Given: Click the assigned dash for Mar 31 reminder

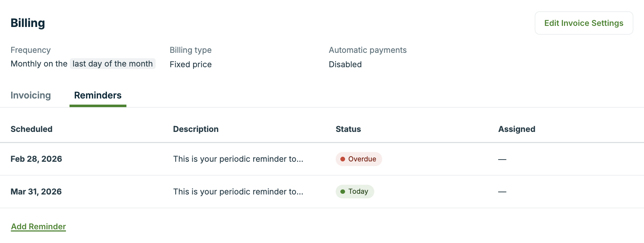Looking at the screenshot, I should click(502, 192).
